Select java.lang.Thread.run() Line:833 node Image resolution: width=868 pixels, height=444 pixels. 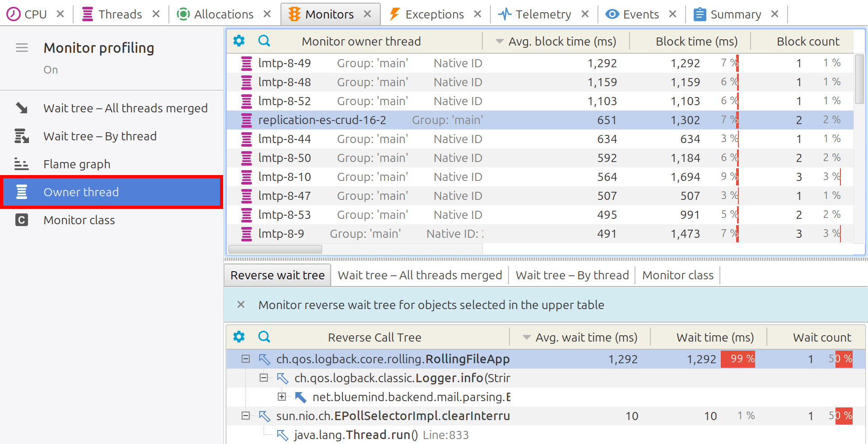point(546,435)
